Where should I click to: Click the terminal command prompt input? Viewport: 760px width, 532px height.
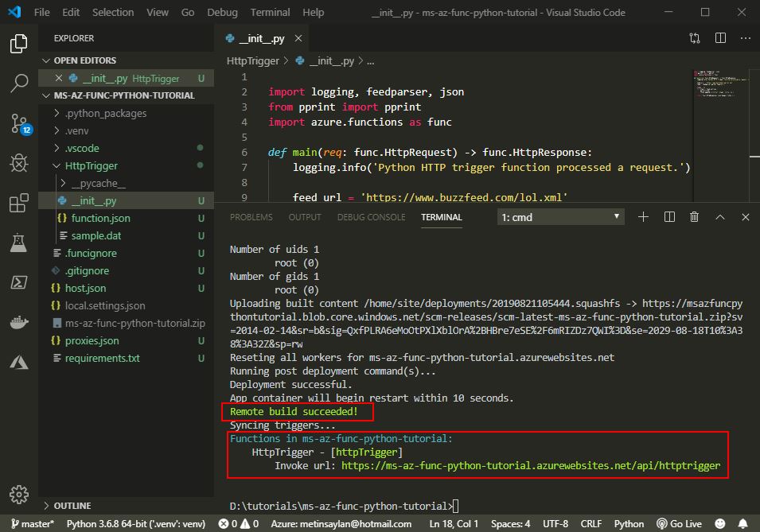[455, 506]
